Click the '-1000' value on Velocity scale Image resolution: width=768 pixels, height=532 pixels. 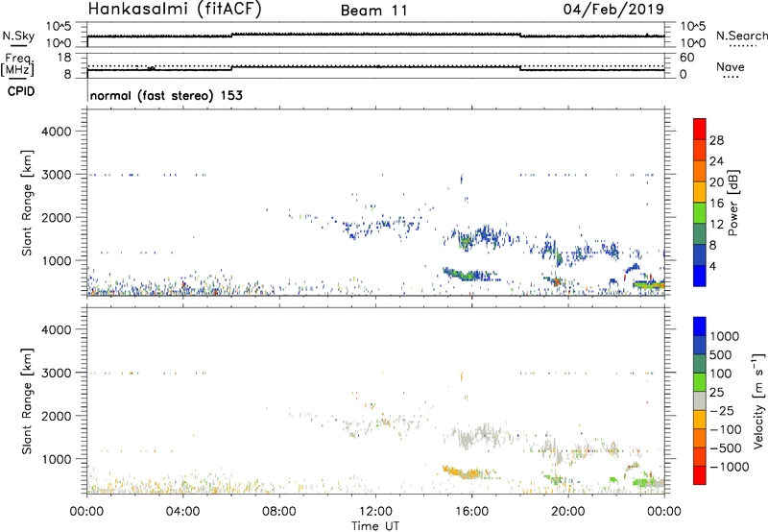pos(730,467)
